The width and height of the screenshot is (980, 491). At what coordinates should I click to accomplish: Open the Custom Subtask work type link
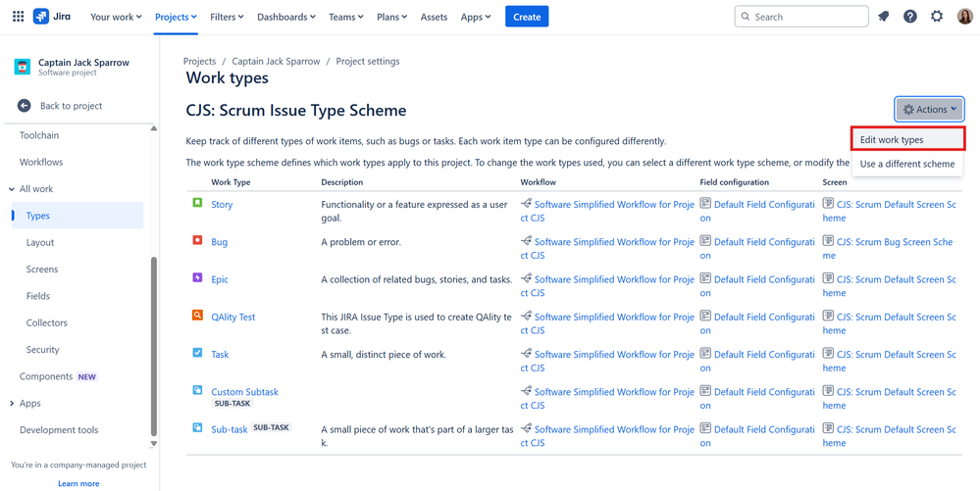[x=245, y=392]
